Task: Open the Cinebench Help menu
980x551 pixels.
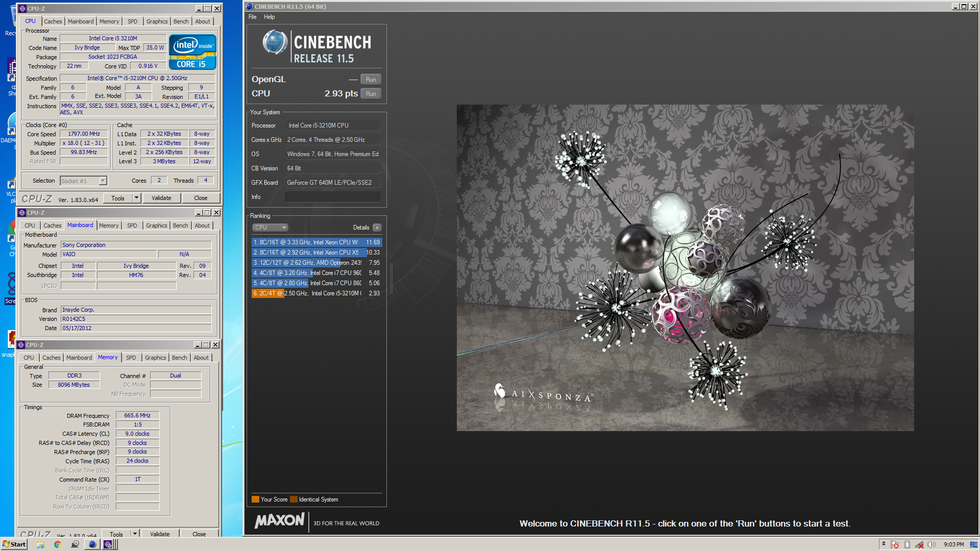Action: tap(269, 17)
